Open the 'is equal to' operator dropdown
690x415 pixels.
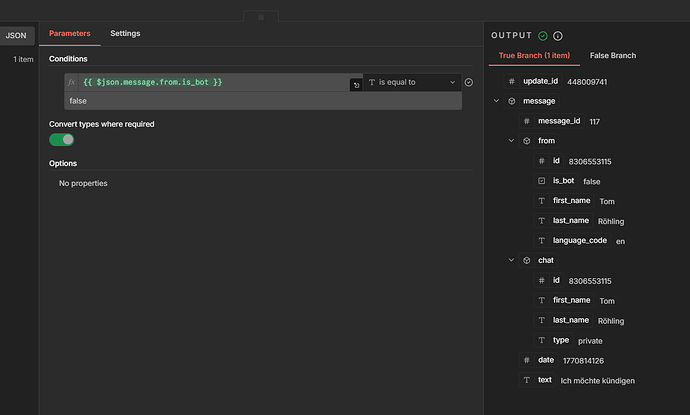click(x=412, y=82)
